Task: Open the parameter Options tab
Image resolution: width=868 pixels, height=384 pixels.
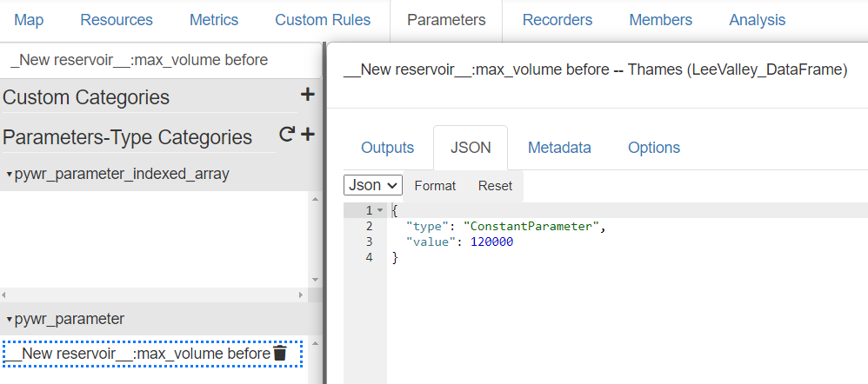Action: pos(654,148)
